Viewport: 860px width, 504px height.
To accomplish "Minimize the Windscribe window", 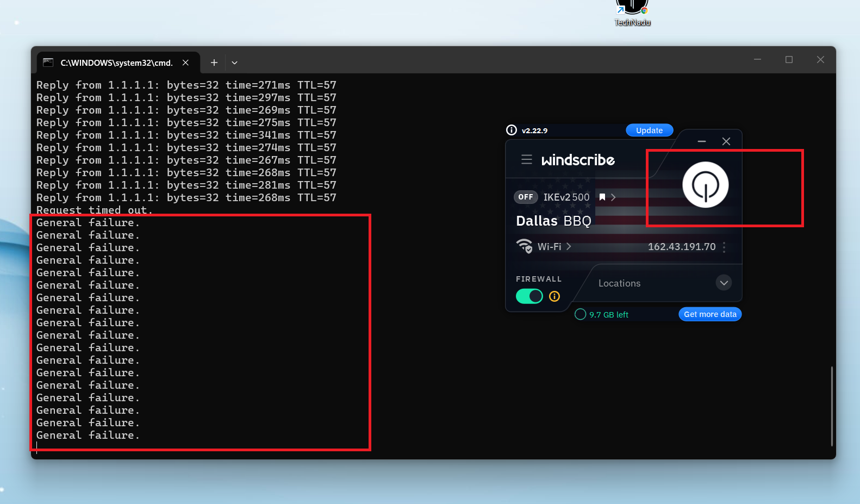I will (x=702, y=141).
